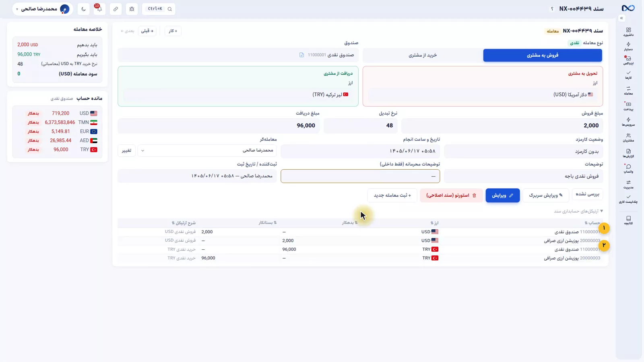Screen dimensions: 644x362
Task: Toggle the بررسی نشده status button
Action: (x=588, y=194)
